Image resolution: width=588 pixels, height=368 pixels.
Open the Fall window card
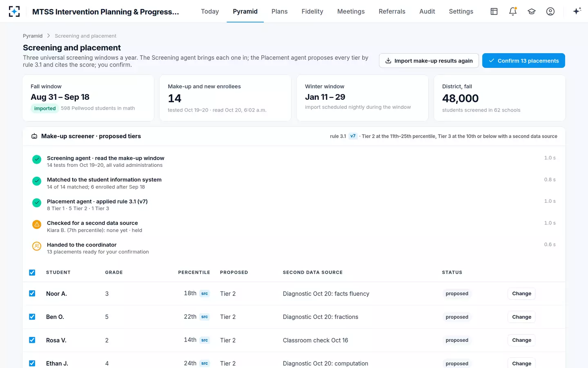[x=88, y=98]
